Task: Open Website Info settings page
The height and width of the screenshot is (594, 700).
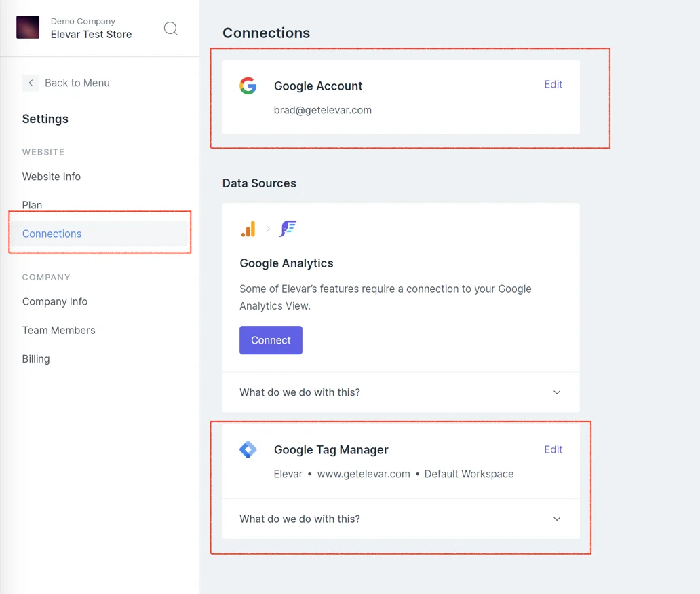Action: pos(52,177)
